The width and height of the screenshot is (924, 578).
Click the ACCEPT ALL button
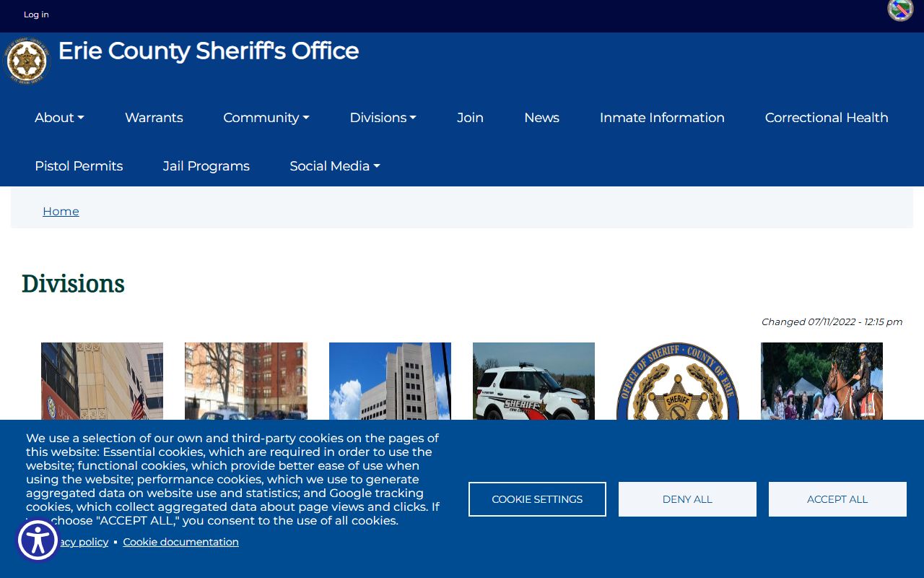[x=837, y=499]
